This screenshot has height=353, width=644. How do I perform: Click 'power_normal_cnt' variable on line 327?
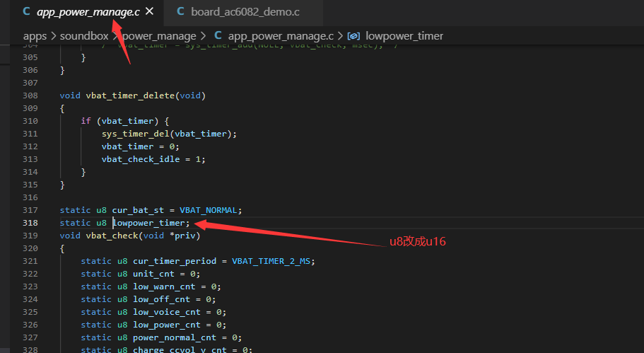(175, 338)
